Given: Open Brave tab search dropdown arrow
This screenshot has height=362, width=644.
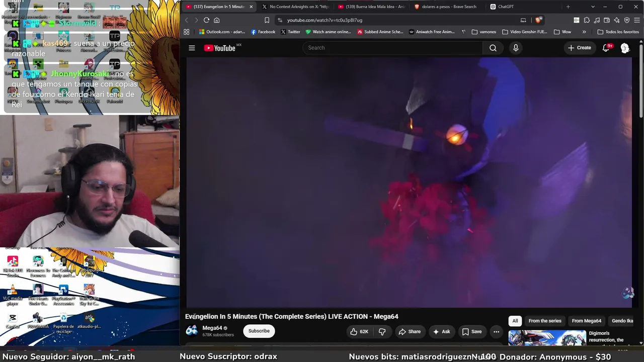Looking at the screenshot, I should (x=593, y=7).
